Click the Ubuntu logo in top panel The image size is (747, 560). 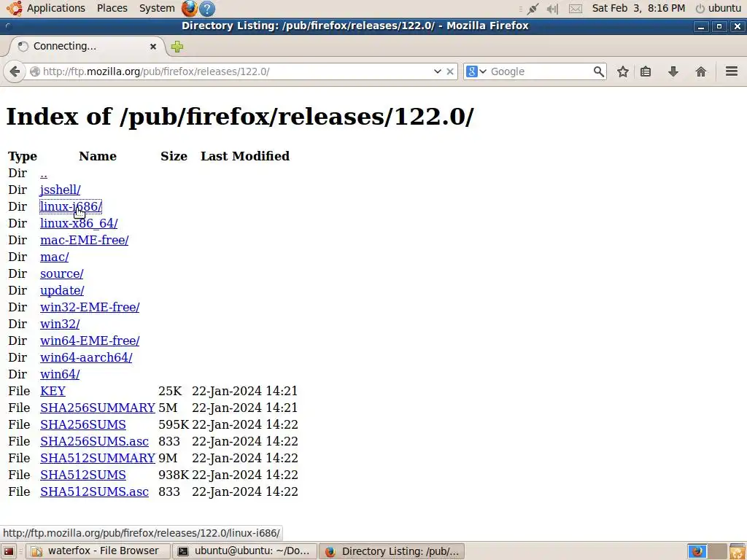(x=15, y=8)
